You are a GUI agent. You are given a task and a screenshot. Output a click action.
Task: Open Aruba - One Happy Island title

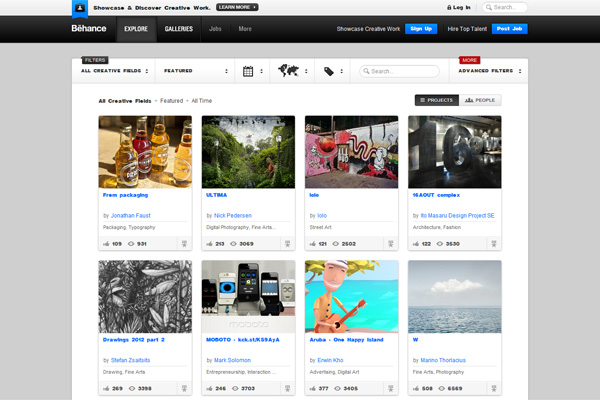(x=346, y=340)
